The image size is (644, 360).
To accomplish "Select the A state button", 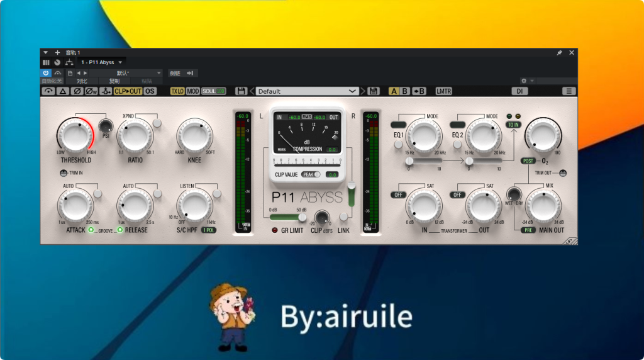I will (394, 91).
